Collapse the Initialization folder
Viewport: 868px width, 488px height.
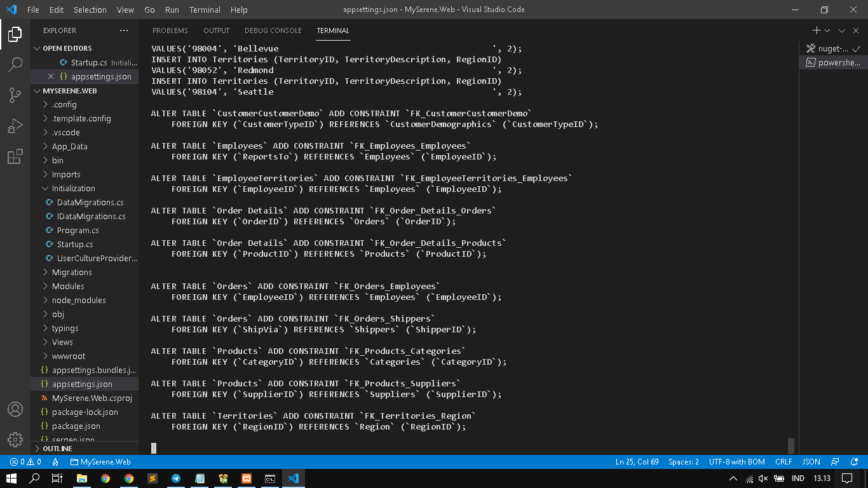click(x=73, y=188)
